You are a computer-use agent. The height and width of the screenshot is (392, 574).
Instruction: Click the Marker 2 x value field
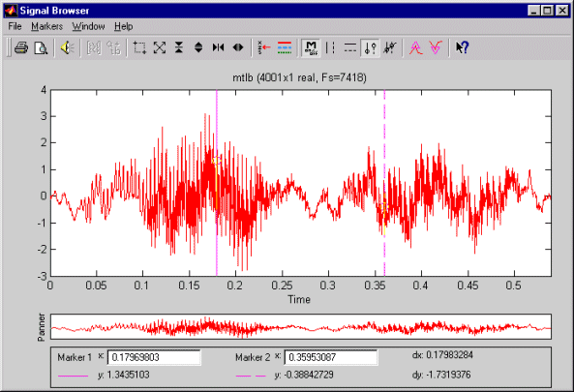point(331,357)
